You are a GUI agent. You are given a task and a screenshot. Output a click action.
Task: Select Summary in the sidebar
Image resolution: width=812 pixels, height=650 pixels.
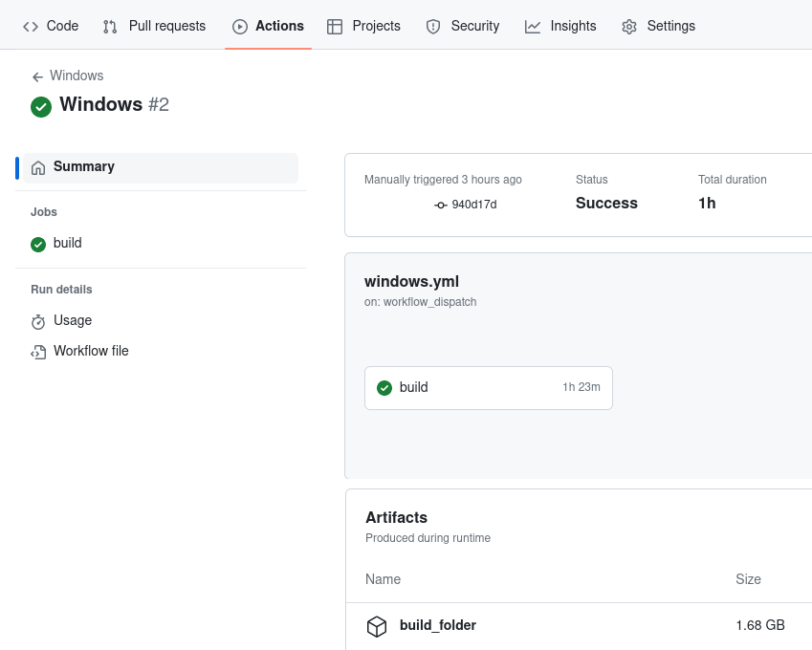pos(161,167)
